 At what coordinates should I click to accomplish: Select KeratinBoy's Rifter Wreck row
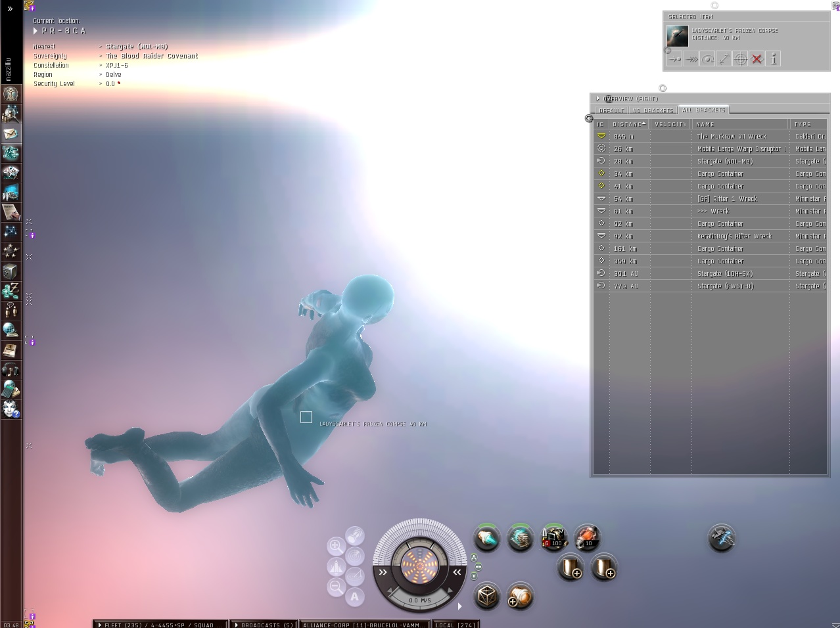point(710,236)
